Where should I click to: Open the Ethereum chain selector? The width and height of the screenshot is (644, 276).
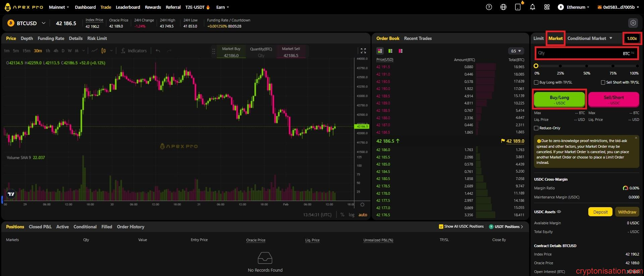click(574, 7)
